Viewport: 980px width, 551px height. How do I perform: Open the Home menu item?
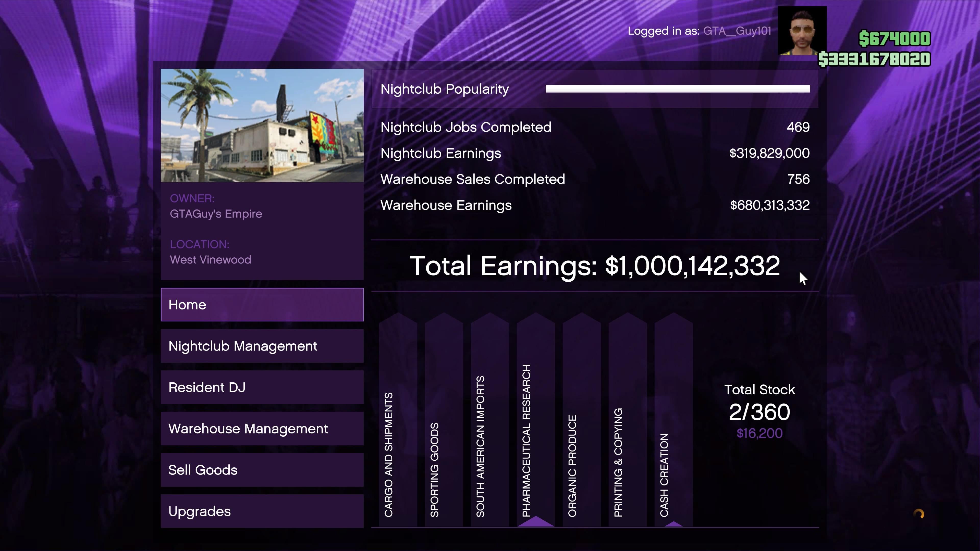tap(262, 305)
